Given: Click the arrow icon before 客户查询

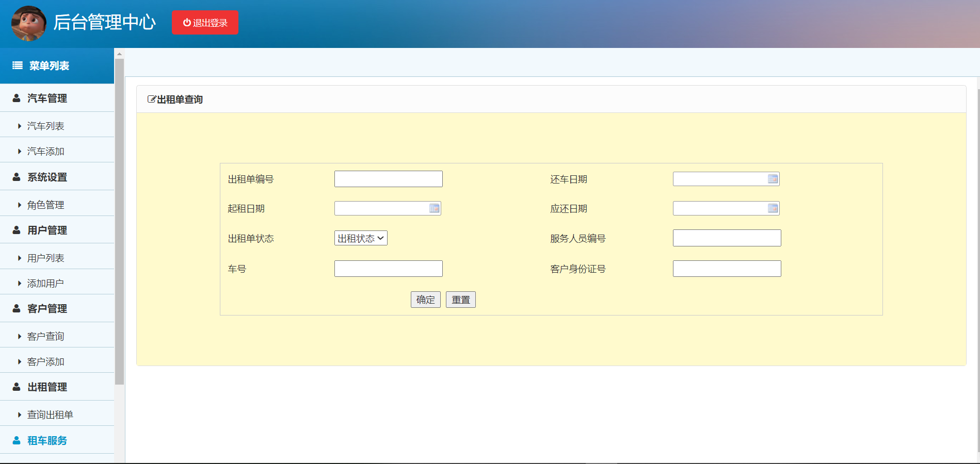Looking at the screenshot, I should pyautogui.click(x=20, y=336).
